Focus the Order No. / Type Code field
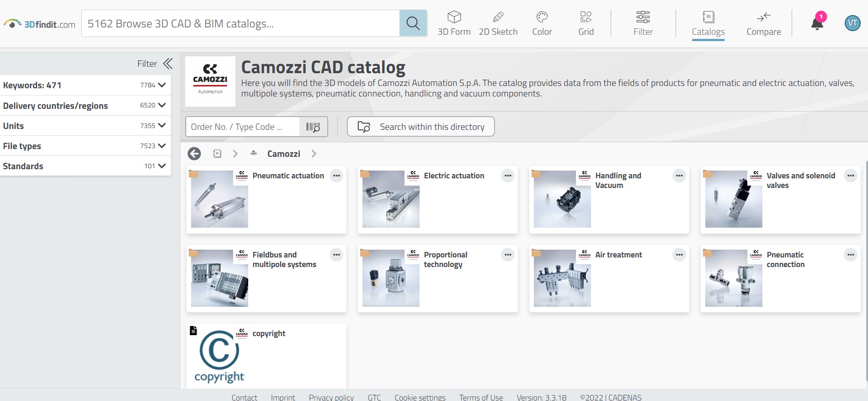Image resolution: width=868 pixels, height=401 pixels. [x=243, y=127]
